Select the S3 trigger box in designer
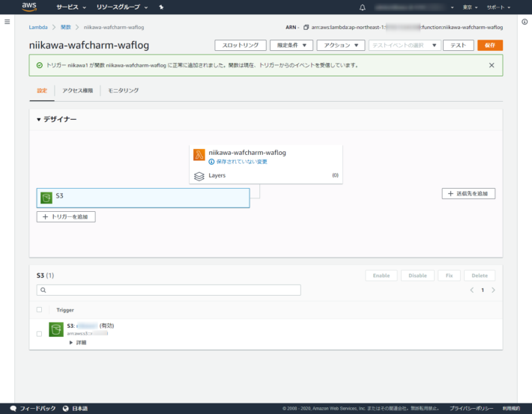 (x=143, y=198)
